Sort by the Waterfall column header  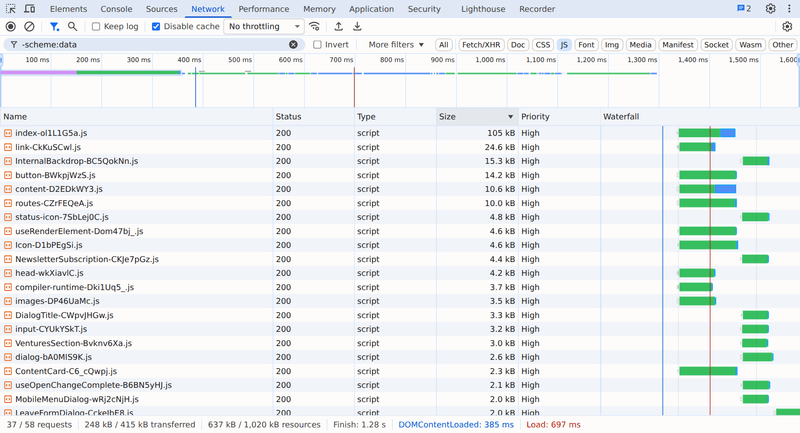[700, 117]
